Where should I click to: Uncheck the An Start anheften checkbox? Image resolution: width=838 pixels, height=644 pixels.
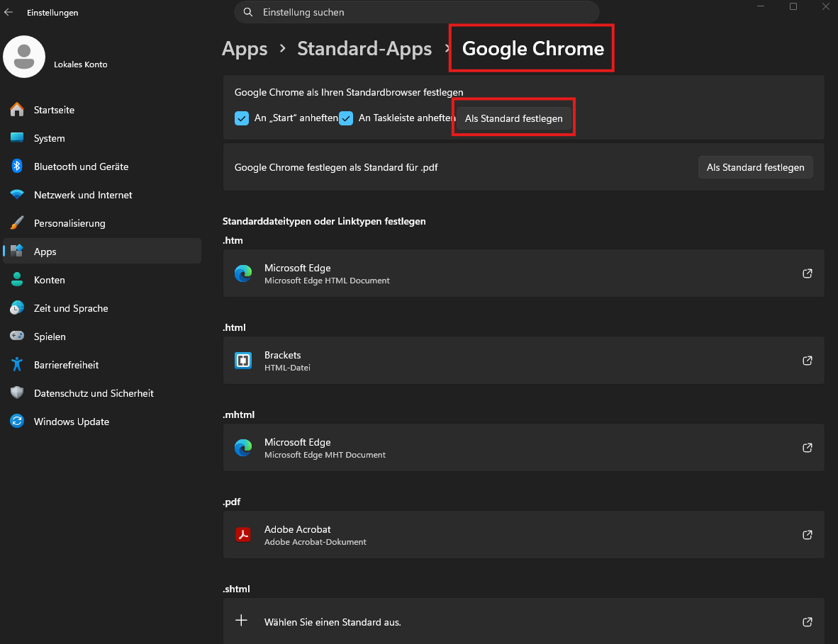click(242, 118)
